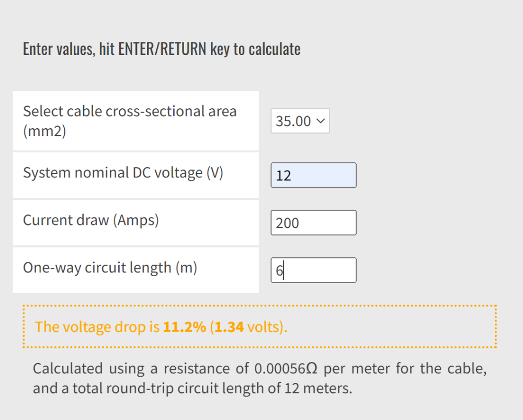Screen dimensions: 523x420
Task: Focus the System nominal DC voltage field
Action: (x=313, y=175)
